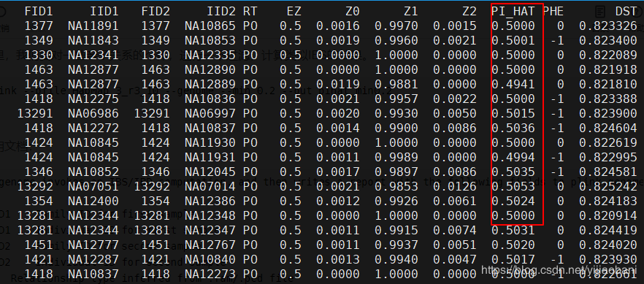The height and width of the screenshot is (284, 644).
Task: Click the PI_HAT value 0.5001
Action: tap(513, 40)
